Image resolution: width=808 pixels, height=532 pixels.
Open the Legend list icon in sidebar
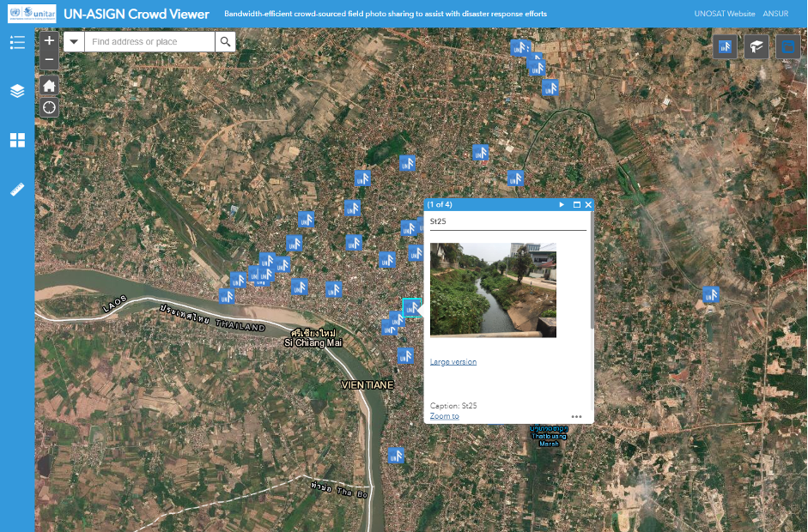pos(17,42)
